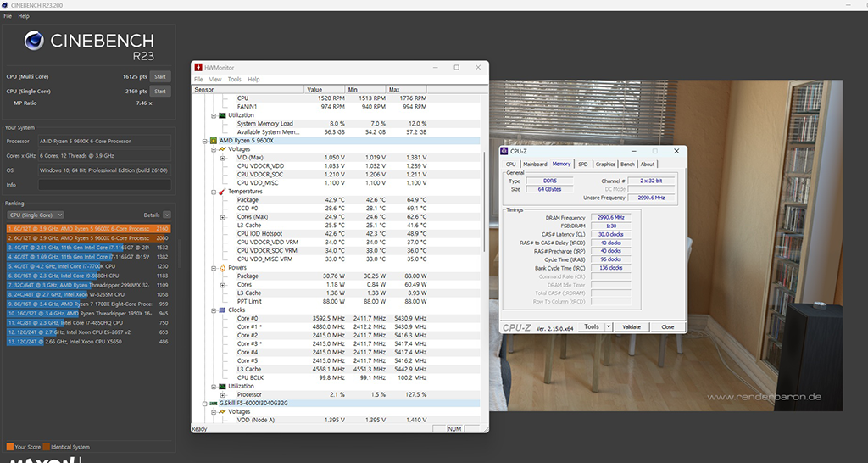Collapse the Clocks group

tap(214, 310)
